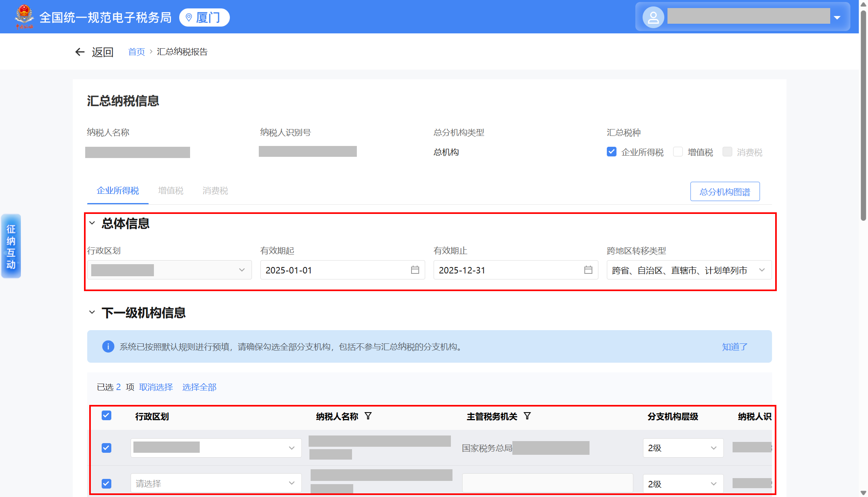The width and height of the screenshot is (868, 497).
Task: Open calendar for 有效期止 date
Action: coord(588,270)
